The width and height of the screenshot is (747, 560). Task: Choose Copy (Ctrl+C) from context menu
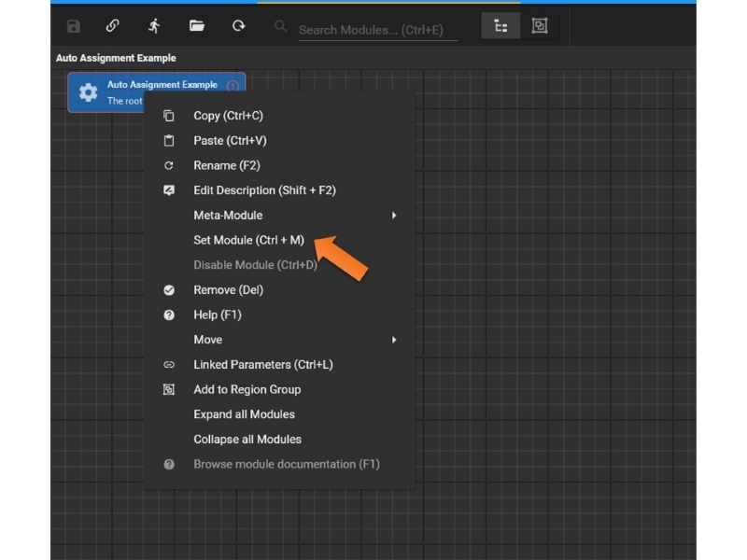(279, 116)
